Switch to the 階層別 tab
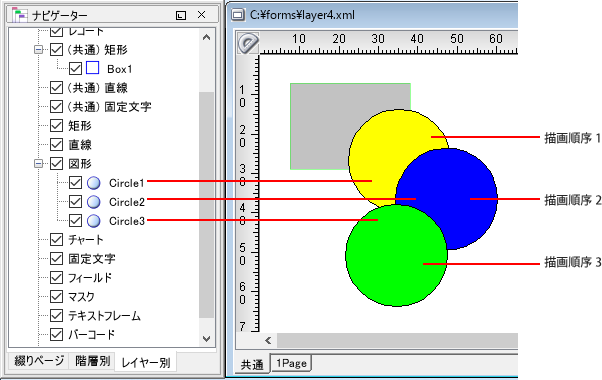Viewport: 602px width, 380px height. coord(92,361)
